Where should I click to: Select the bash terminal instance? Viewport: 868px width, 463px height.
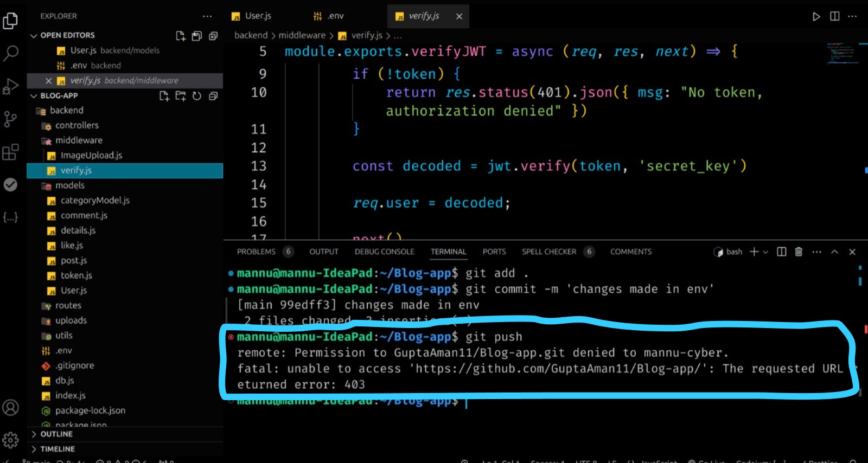[x=728, y=252]
